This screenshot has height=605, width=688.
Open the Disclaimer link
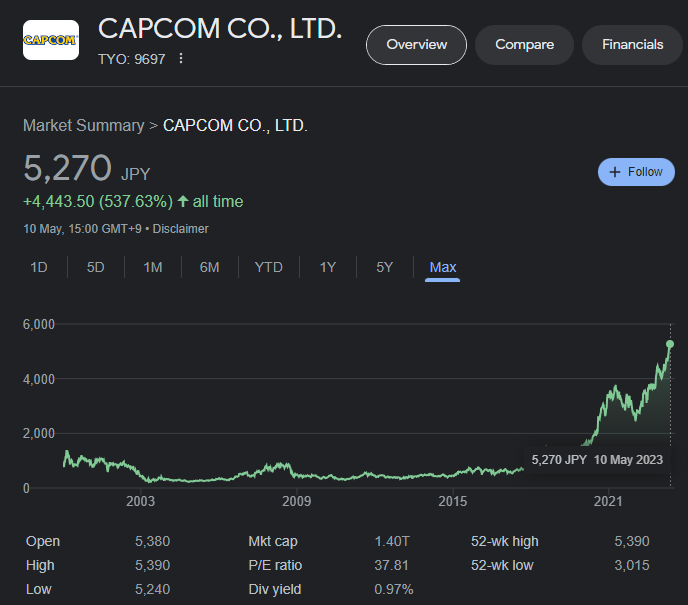tap(180, 229)
